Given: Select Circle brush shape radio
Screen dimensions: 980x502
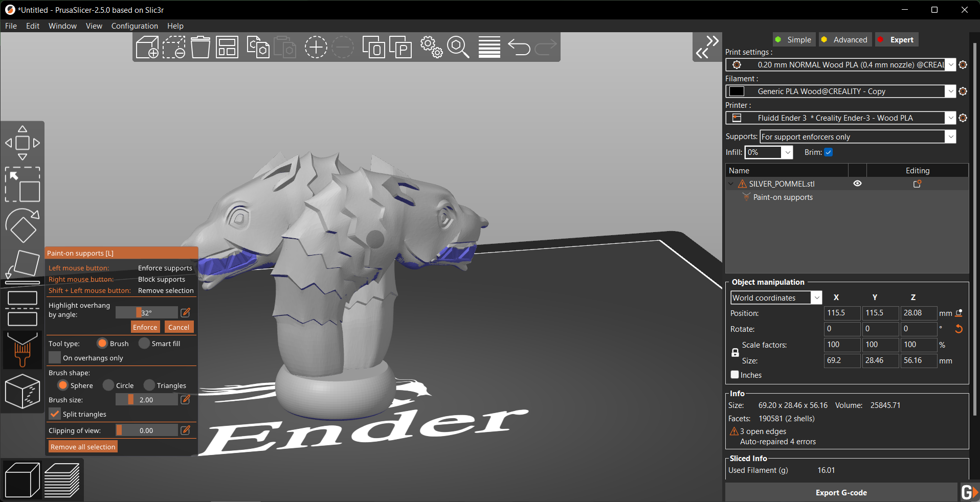Looking at the screenshot, I should (108, 385).
